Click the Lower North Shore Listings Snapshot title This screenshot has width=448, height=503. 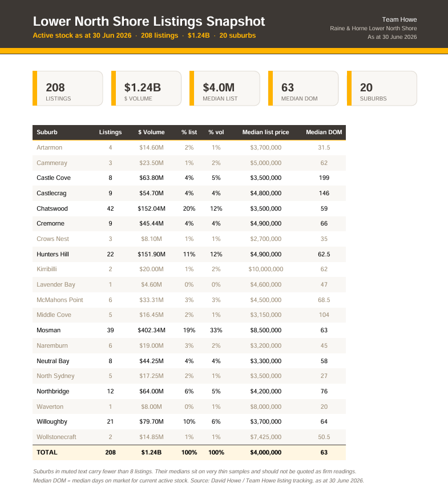(149, 22)
